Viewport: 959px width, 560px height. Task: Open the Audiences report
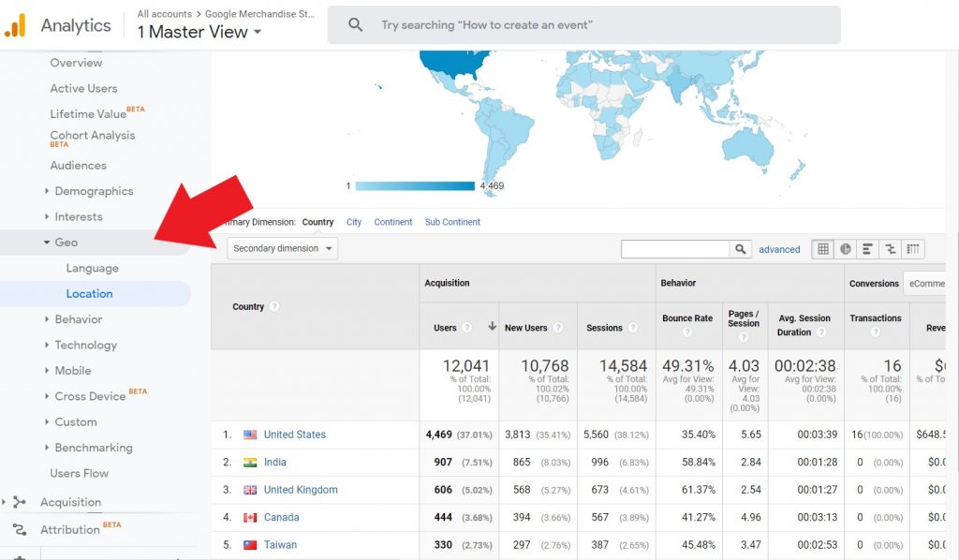[79, 165]
